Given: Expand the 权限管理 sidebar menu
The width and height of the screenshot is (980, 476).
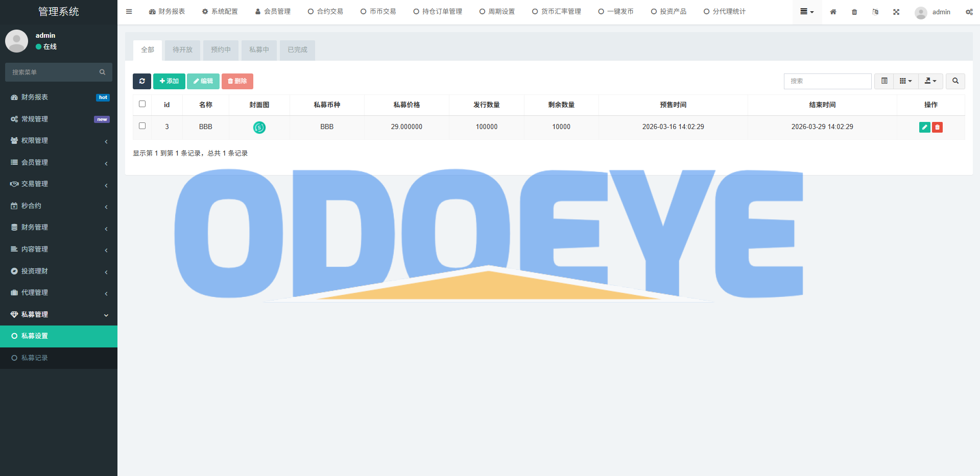Looking at the screenshot, I should [58, 141].
